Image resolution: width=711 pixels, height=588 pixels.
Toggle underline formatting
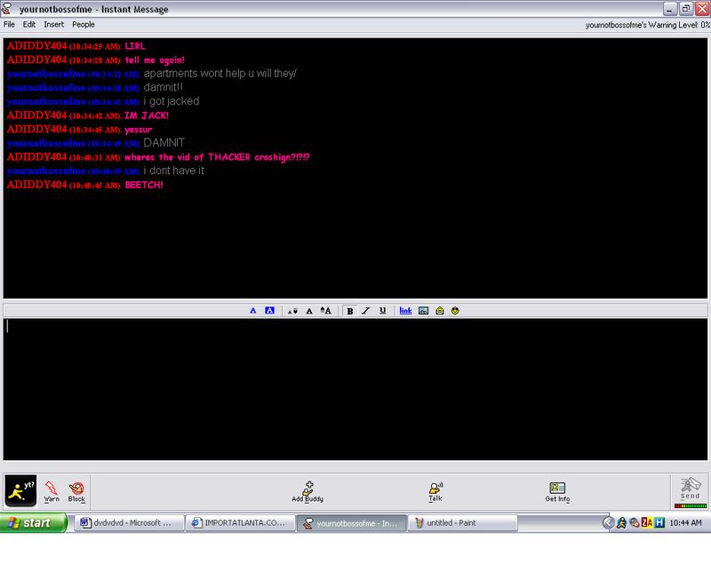pos(382,311)
